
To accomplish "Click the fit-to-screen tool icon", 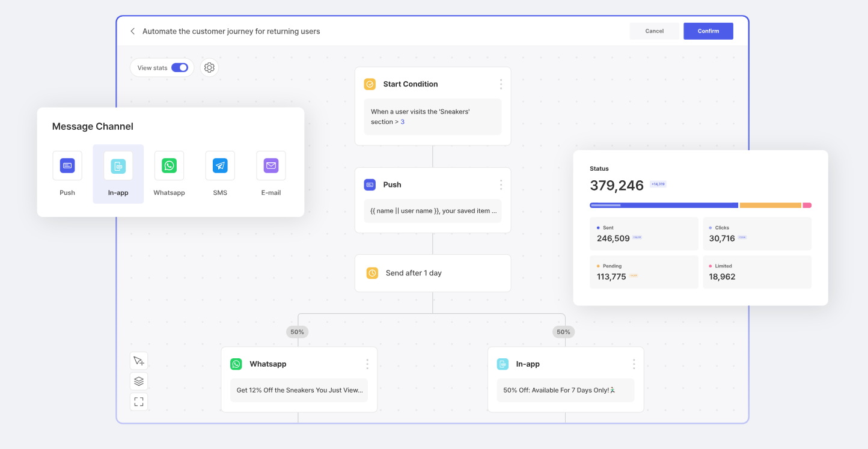I will [x=138, y=402].
